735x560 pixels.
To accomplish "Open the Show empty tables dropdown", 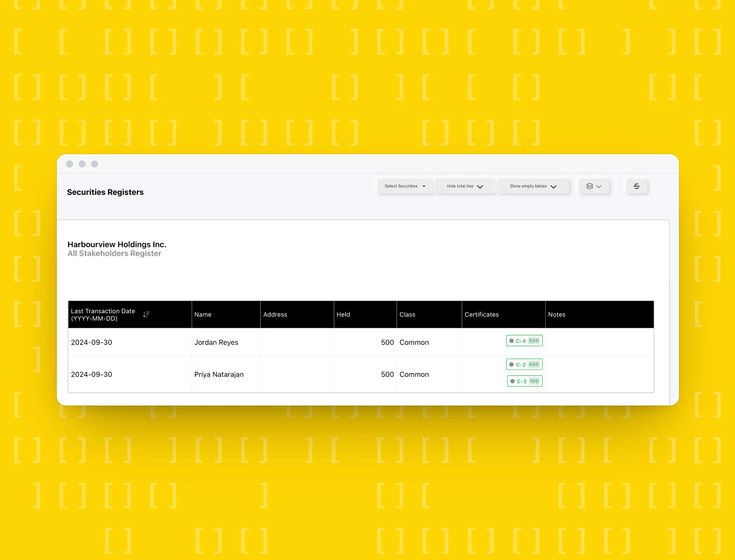I will point(534,186).
